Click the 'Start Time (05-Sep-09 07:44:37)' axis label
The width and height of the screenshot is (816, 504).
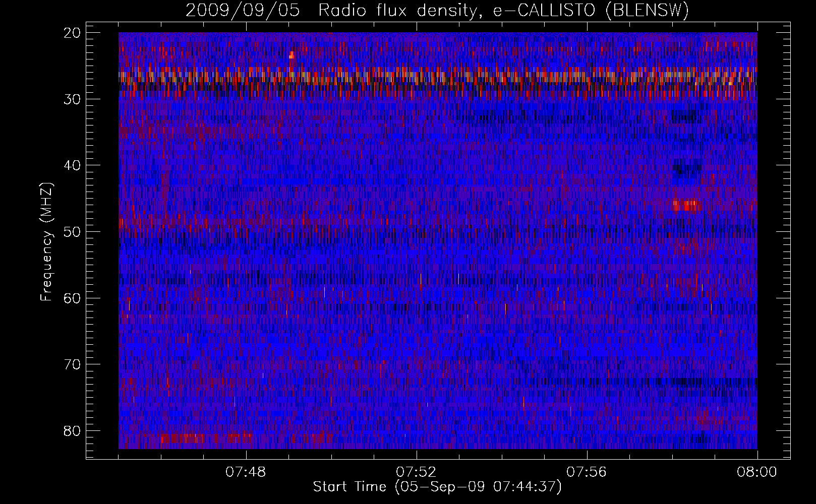437,487
